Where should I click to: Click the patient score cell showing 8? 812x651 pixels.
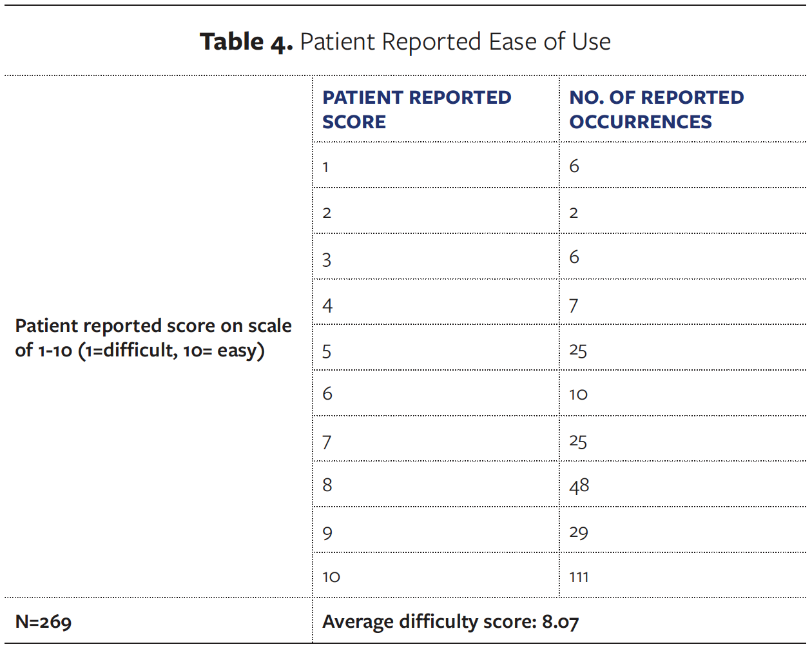(x=327, y=485)
